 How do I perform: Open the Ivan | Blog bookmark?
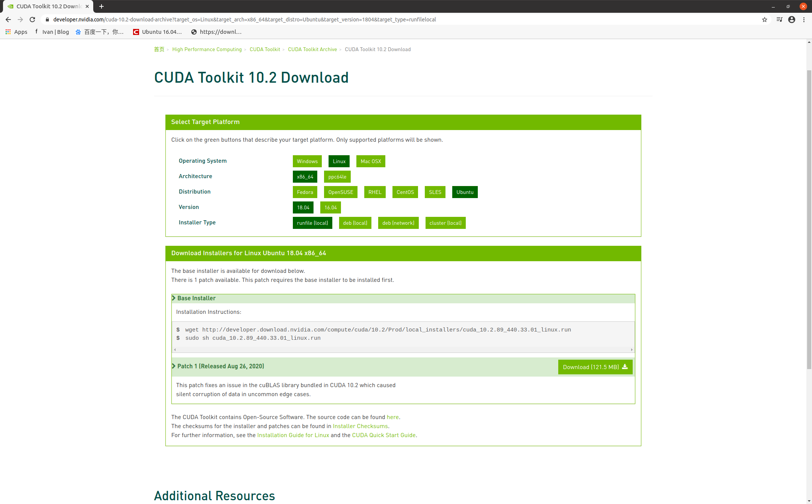tap(52, 32)
